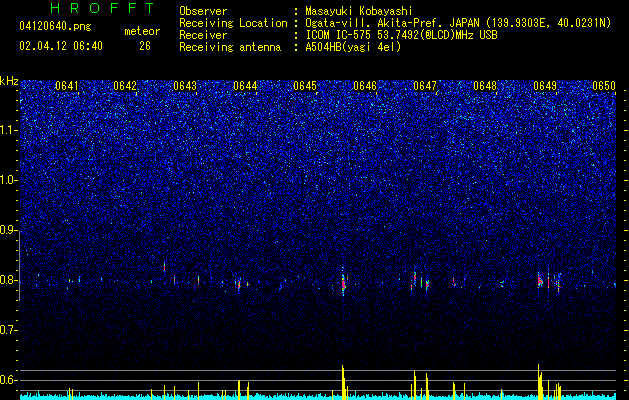629x400 pixels.
Task: Select the meteor count value 26
Action: click(145, 46)
